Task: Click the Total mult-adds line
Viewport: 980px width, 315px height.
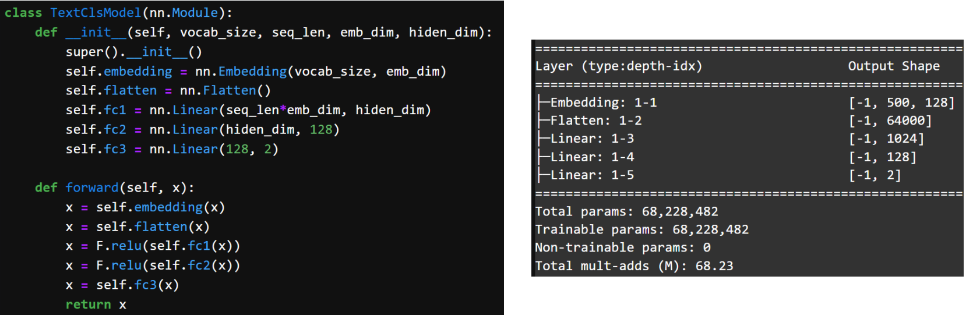Action: (x=634, y=266)
